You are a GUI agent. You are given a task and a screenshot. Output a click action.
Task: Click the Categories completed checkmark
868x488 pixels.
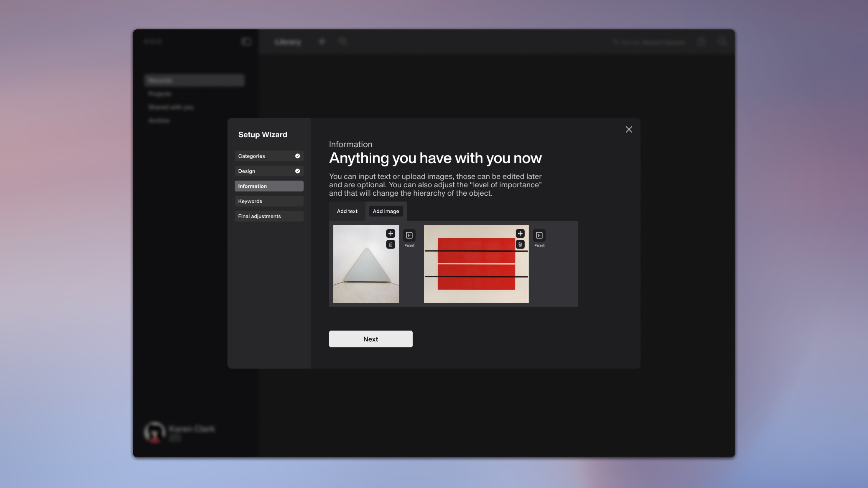297,156
